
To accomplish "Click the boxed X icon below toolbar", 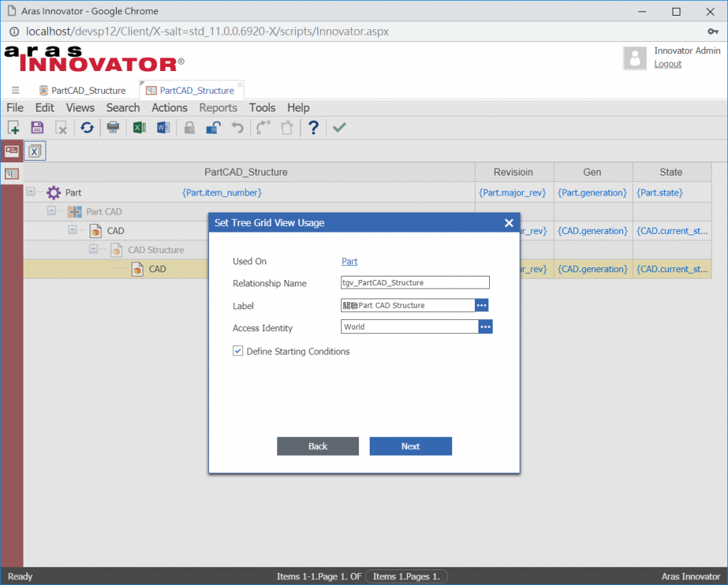I will pyautogui.click(x=35, y=151).
